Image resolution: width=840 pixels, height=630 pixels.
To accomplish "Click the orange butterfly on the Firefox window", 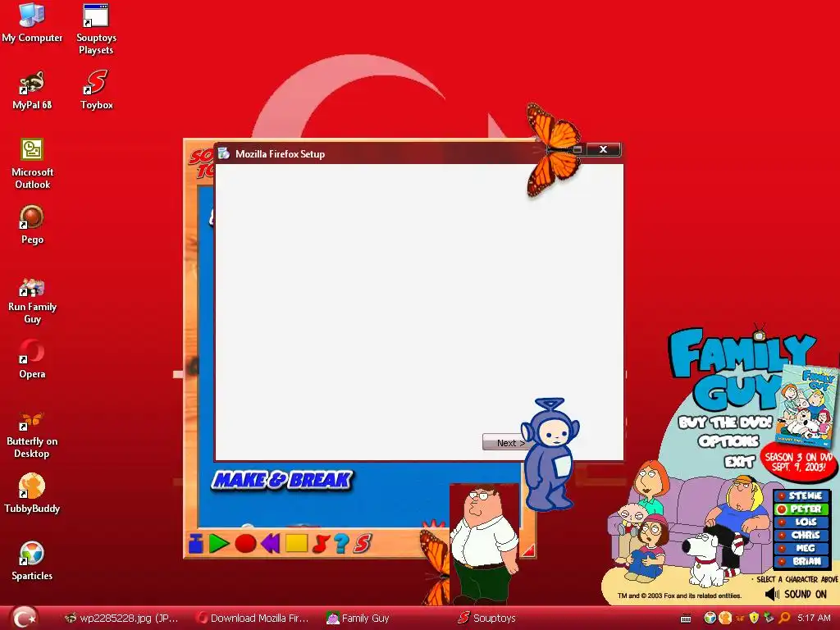I will point(554,149).
